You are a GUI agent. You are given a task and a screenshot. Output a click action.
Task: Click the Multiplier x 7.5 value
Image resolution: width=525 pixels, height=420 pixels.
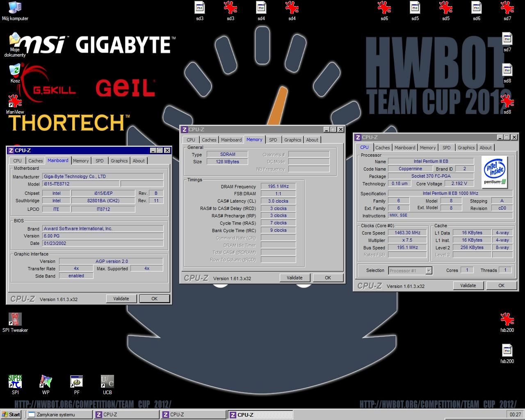tap(408, 240)
